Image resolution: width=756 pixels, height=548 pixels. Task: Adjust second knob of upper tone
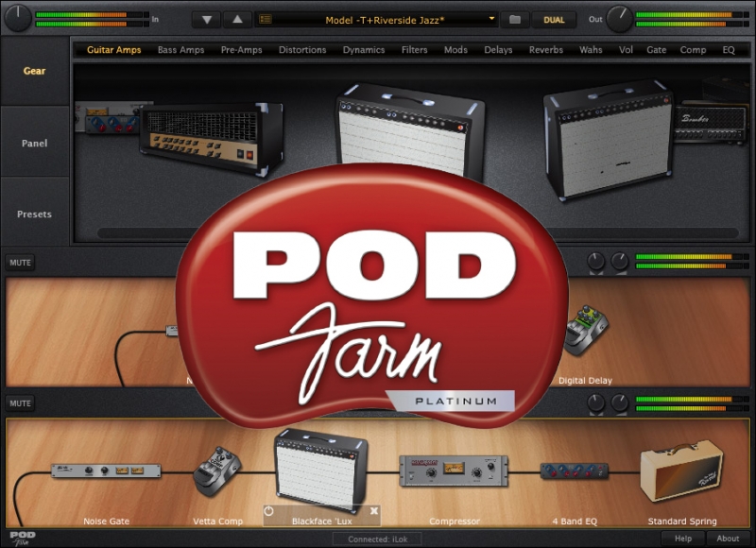coord(620,261)
